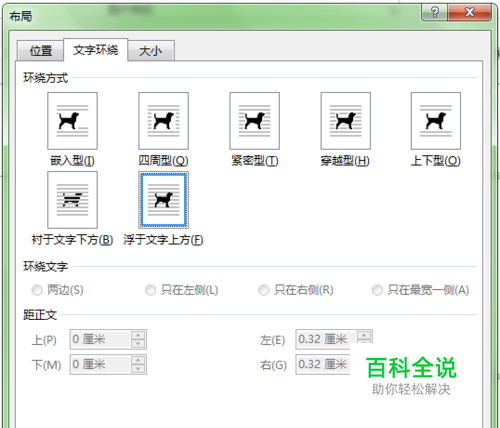This screenshot has height=428, width=500.
Task: Click the 浮于文字上方 in front of text icon
Action: (x=163, y=200)
